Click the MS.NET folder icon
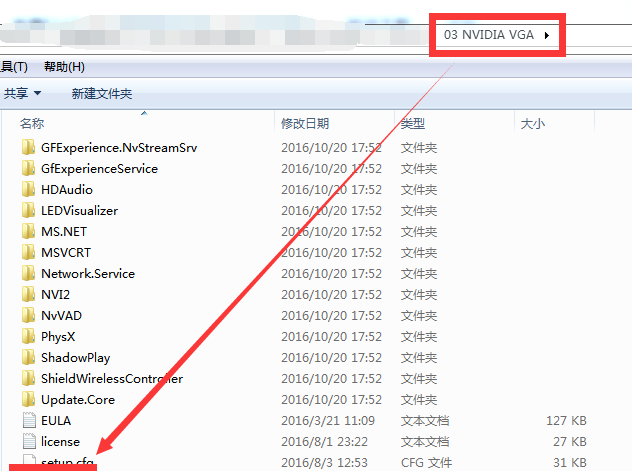632x471 pixels. 28,231
